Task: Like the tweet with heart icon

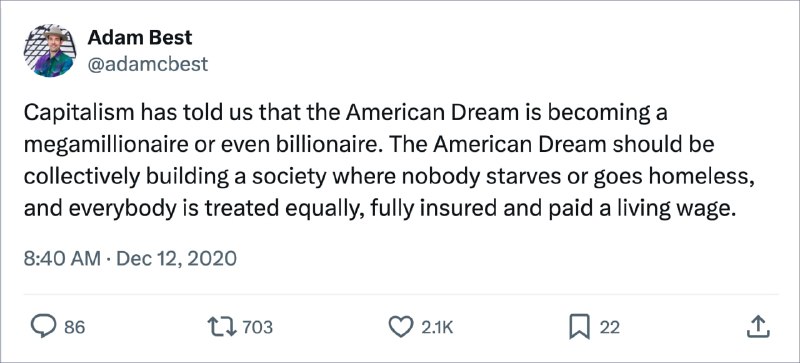Action: [x=401, y=327]
